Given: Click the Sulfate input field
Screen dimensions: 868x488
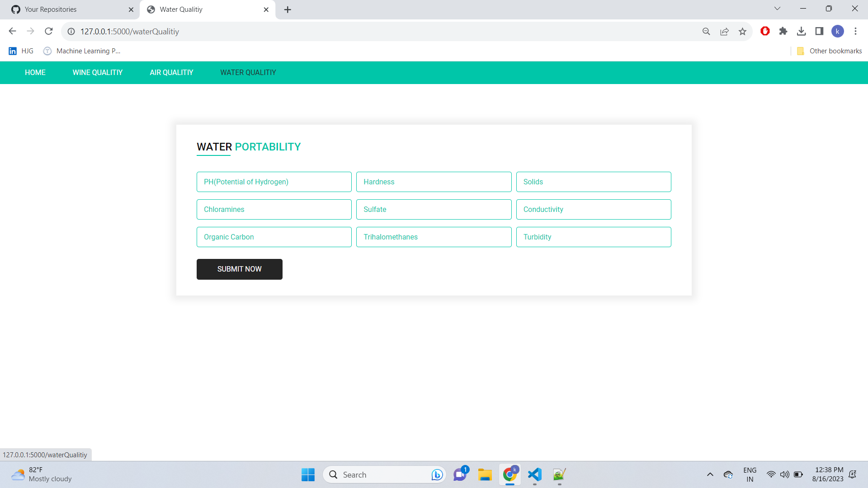Looking at the screenshot, I should pos(434,209).
